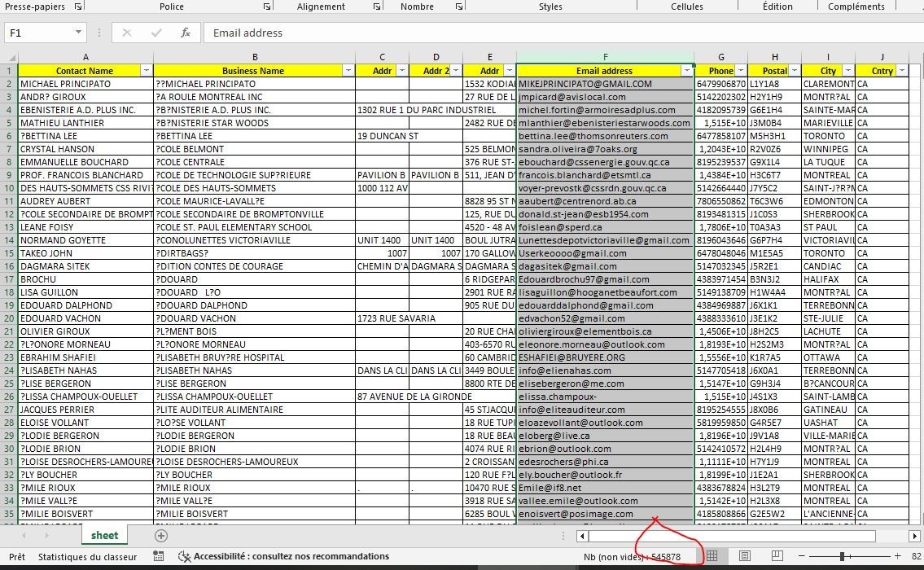Click horizontal scrollbar left arrow

click(582, 536)
